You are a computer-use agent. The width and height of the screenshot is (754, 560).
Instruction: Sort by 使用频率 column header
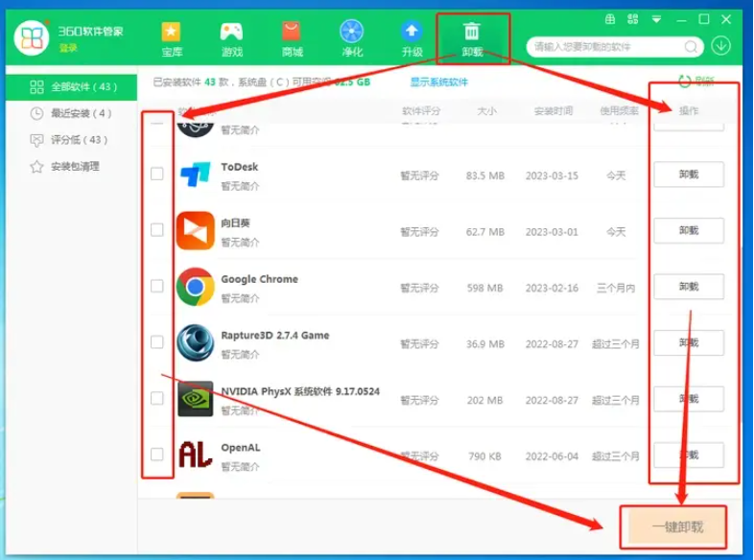tap(619, 111)
